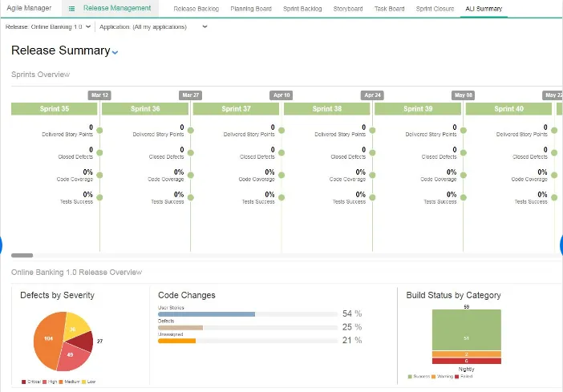Viewport: 563px width, 392px height.
Task: Switch to the Planning Board tab
Action: pyautogui.click(x=251, y=9)
